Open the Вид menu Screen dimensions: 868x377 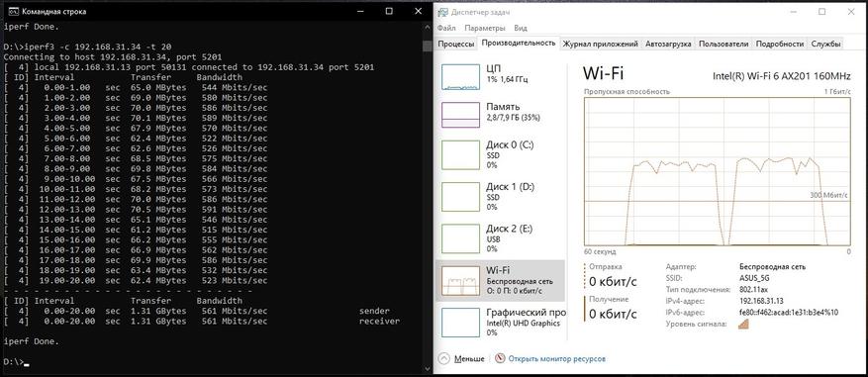pos(521,29)
